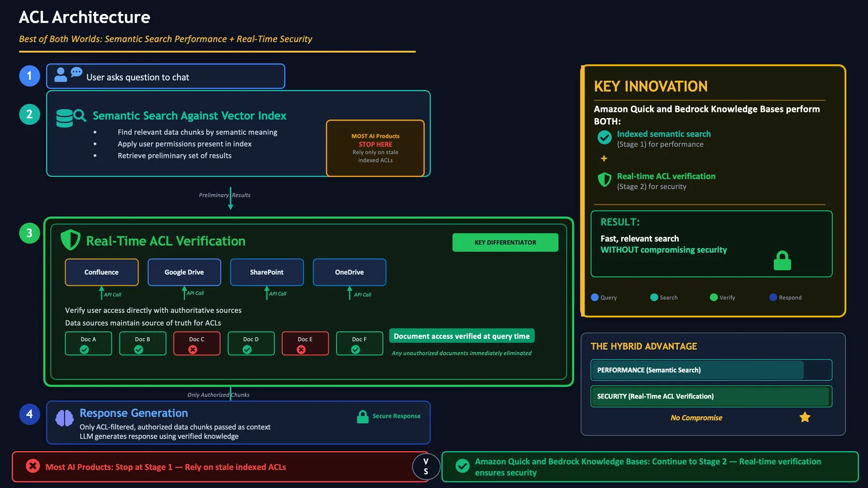Image resolution: width=868 pixels, height=488 pixels.
Task: Click the user chat icon in step 1
Action: point(68,74)
